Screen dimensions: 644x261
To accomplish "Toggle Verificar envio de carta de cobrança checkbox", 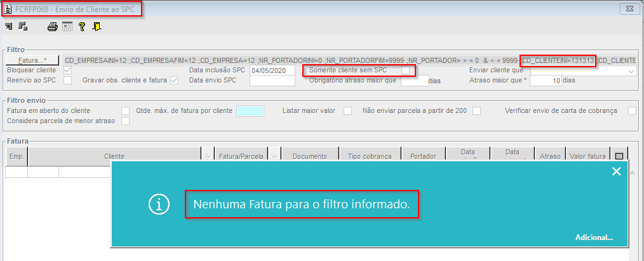I will point(632,110).
